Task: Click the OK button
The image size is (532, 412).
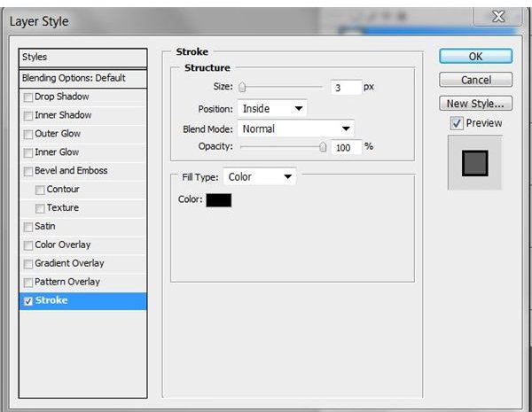Action: tap(475, 57)
